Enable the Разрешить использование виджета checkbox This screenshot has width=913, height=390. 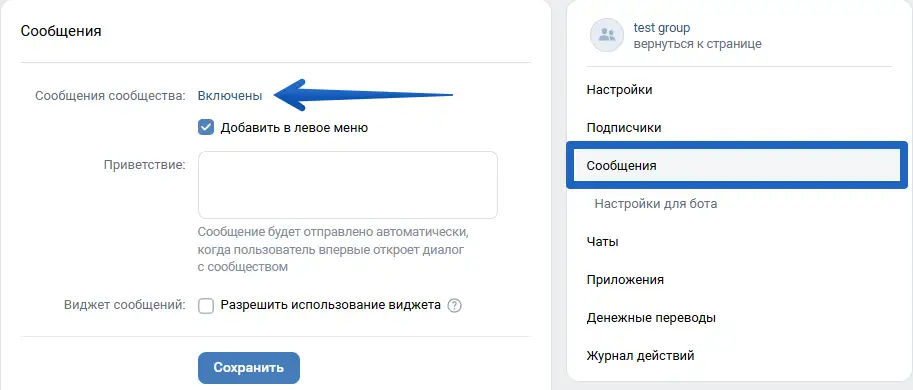point(206,306)
